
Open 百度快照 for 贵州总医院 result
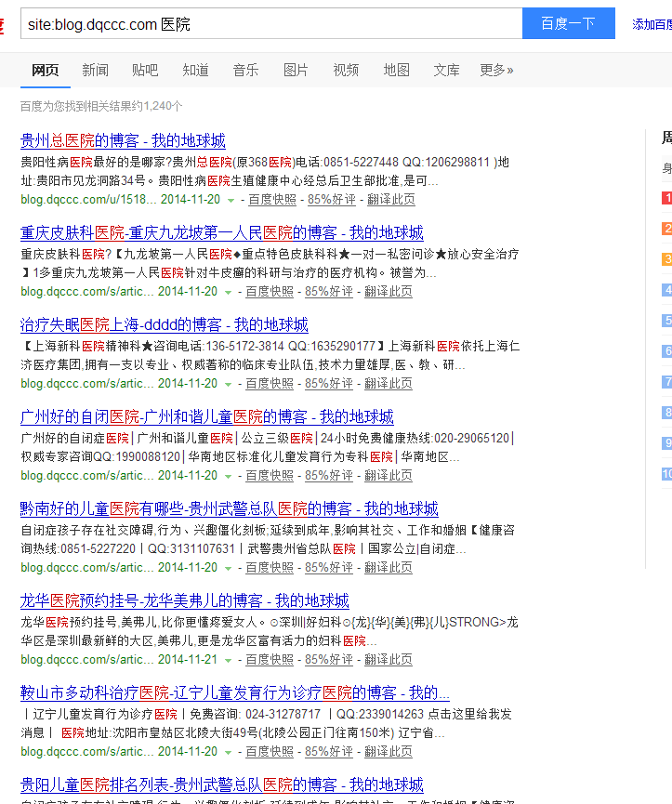point(272,200)
